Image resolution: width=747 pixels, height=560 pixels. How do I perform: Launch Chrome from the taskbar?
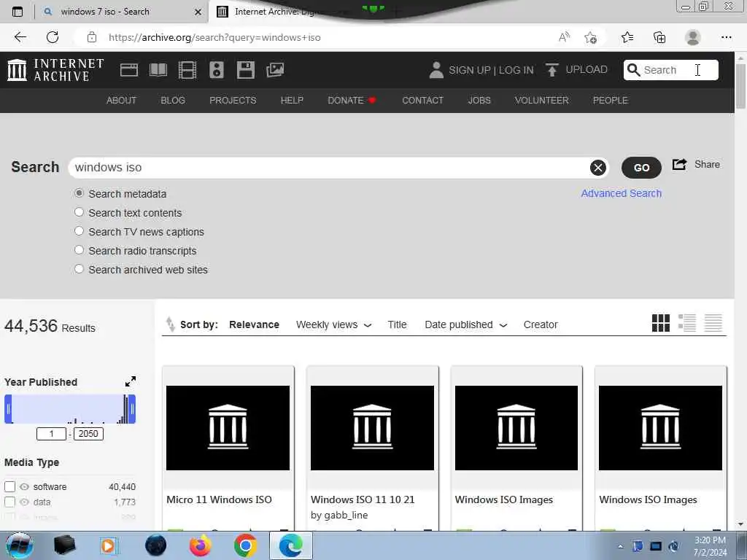pyautogui.click(x=245, y=545)
